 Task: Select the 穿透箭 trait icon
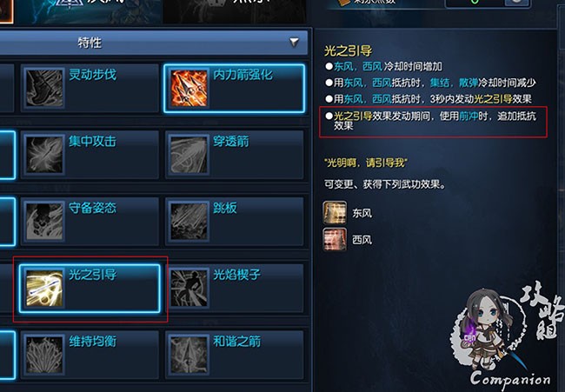pos(189,155)
